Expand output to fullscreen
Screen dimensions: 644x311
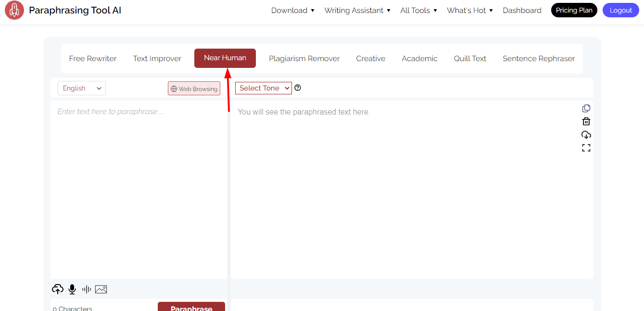coord(586,148)
